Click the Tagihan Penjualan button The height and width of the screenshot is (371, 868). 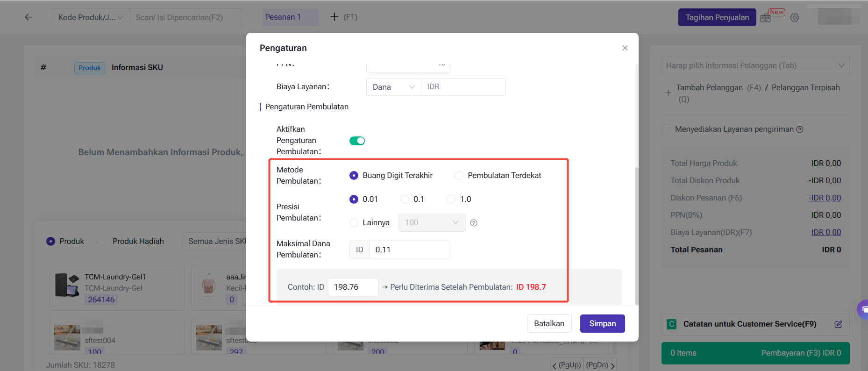click(x=717, y=18)
